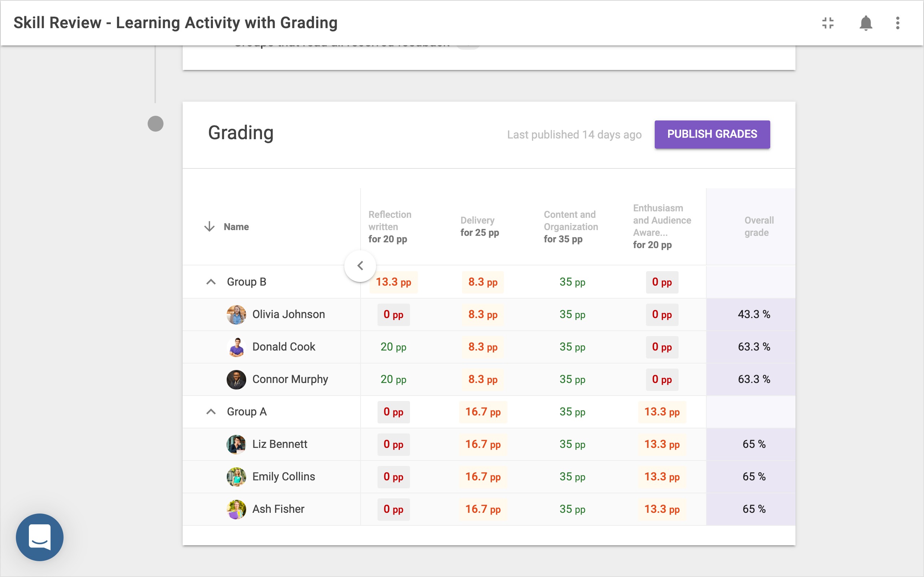Select the Reflection written column header

click(x=389, y=226)
